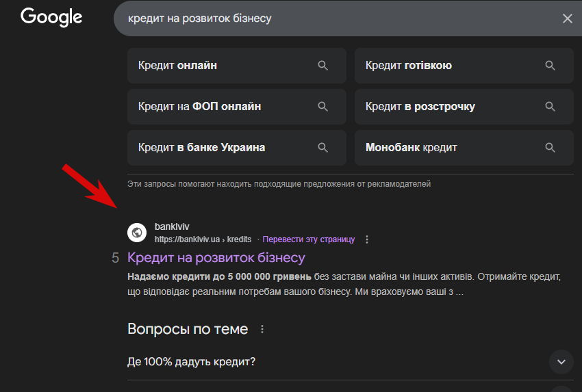Click search icon on Кредит на ФОП онлайн
This screenshot has height=392, width=582.
pos(322,107)
